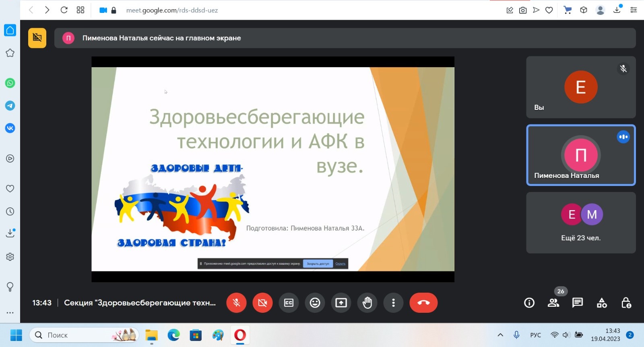Open the extensions cube icon
Viewport: 644px width, 347px height.
[x=584, y=10]
